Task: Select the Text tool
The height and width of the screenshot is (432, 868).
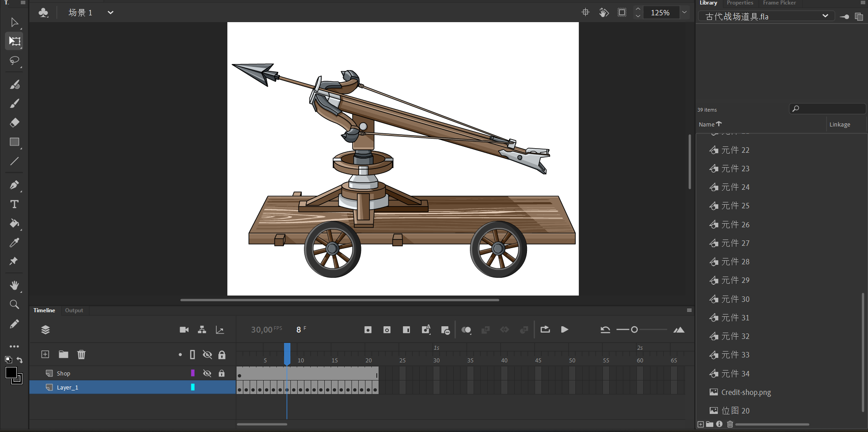Action: [14, 204]
